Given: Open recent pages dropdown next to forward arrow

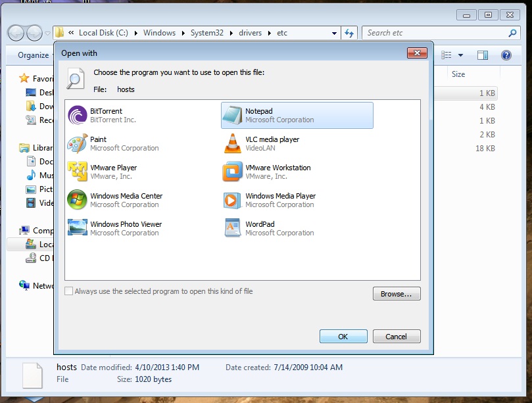Looking at the screenshot, I should (x=47, y=34).
